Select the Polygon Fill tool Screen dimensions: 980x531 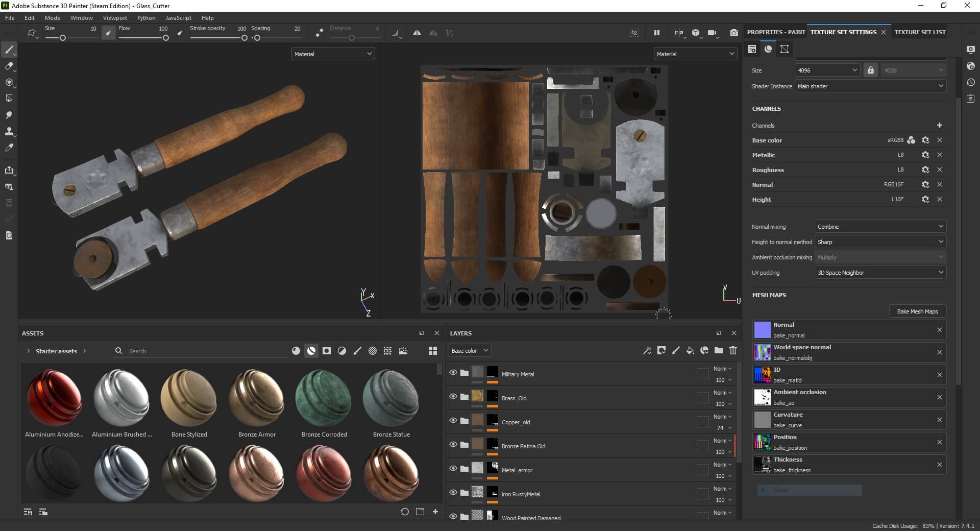click(9, 99)
